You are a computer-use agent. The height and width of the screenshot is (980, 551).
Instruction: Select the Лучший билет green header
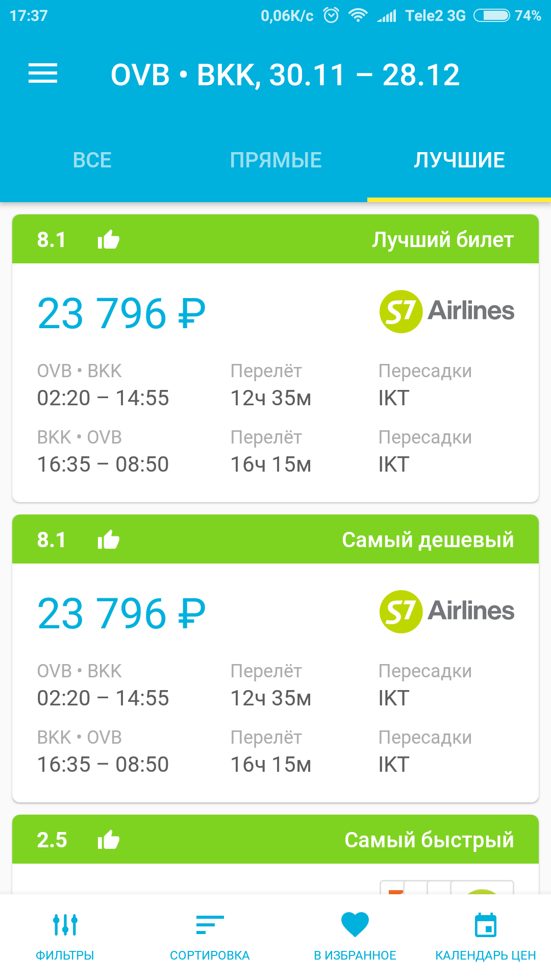coord(275,239)
